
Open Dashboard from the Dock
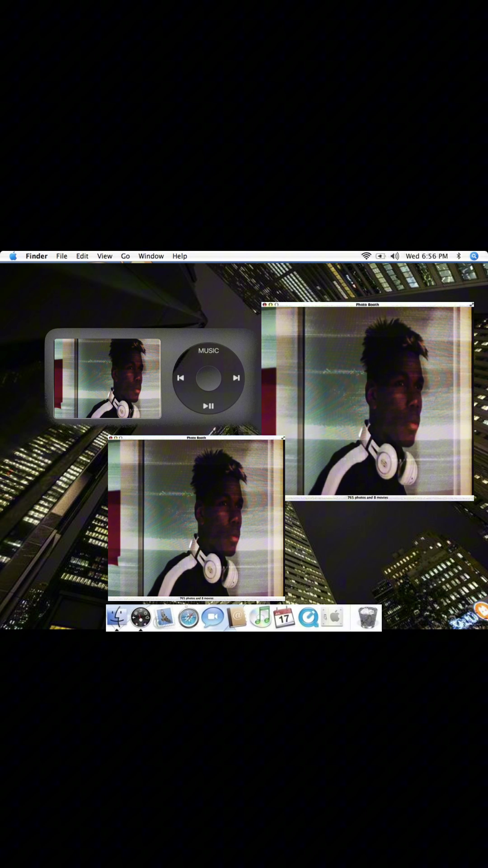141,617
